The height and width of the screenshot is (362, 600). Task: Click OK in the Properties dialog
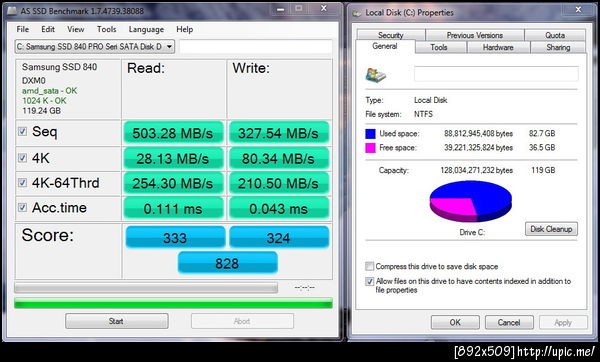[455, 322]
